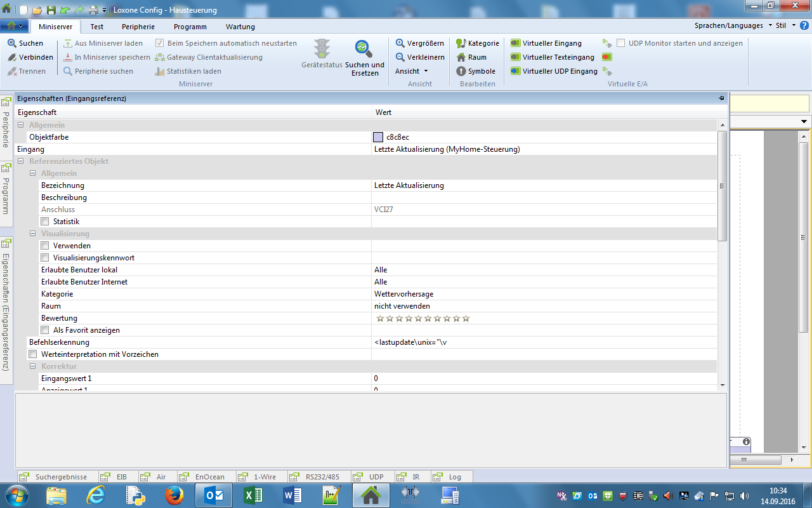Click the Verbinden connect icon
This screenshot has width=812, height=508.
[x=12, y=57]
